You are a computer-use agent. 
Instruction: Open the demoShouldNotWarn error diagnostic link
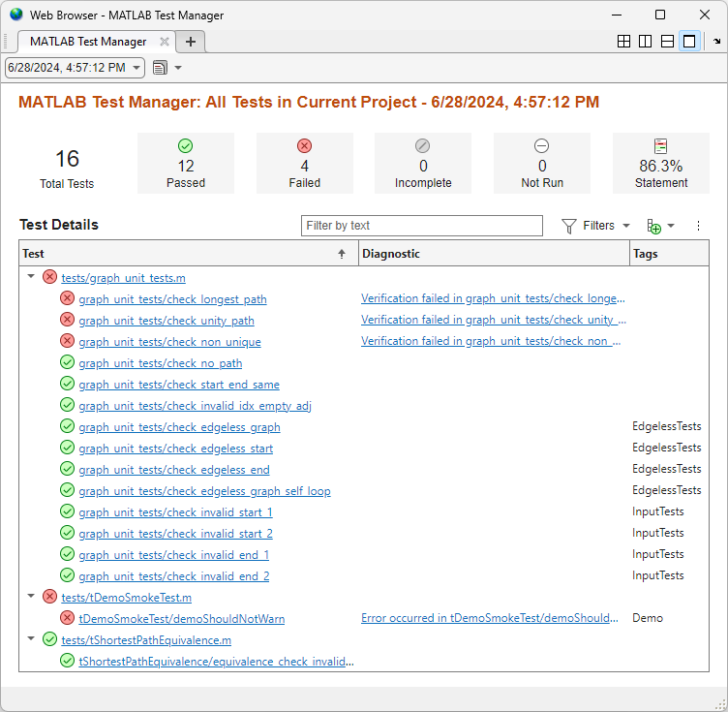(493, 618)
